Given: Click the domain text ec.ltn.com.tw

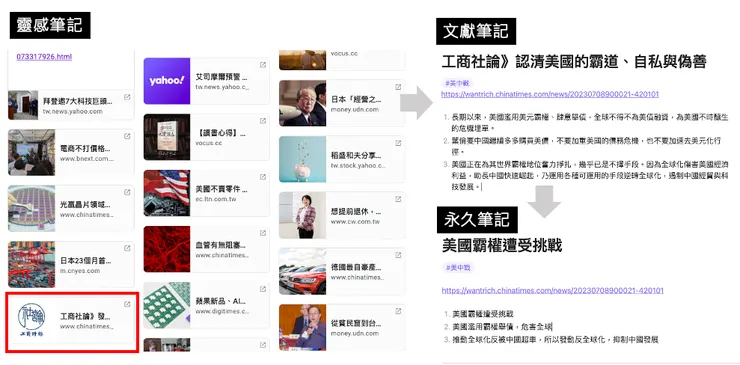Looking at the screenshot, I should [x=216, y=199].
